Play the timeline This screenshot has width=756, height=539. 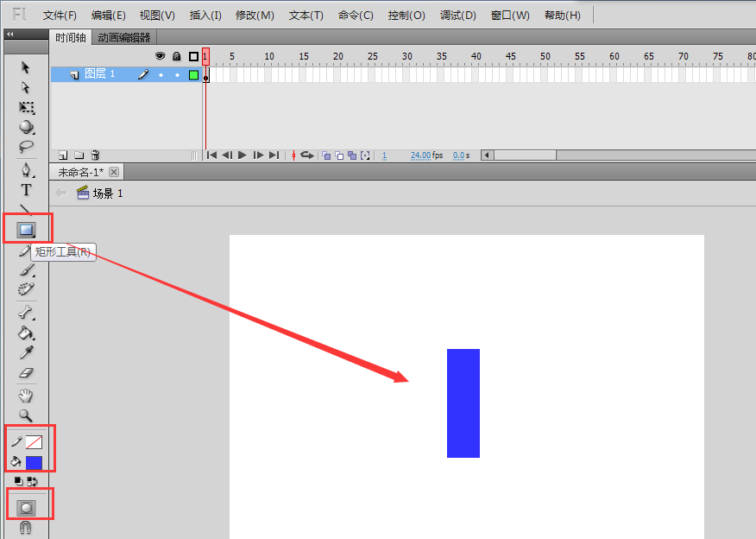243,155
